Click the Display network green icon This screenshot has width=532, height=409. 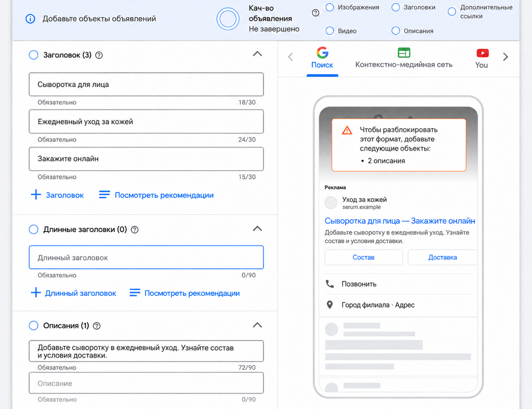(404, 52)
